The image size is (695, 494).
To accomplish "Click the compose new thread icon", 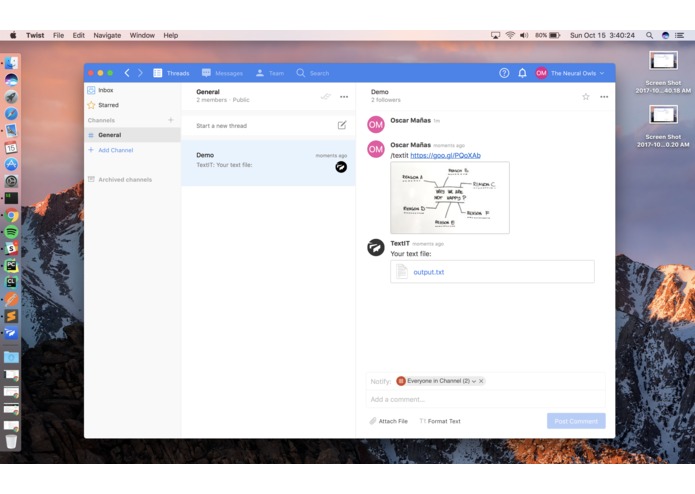I will 342,125.
